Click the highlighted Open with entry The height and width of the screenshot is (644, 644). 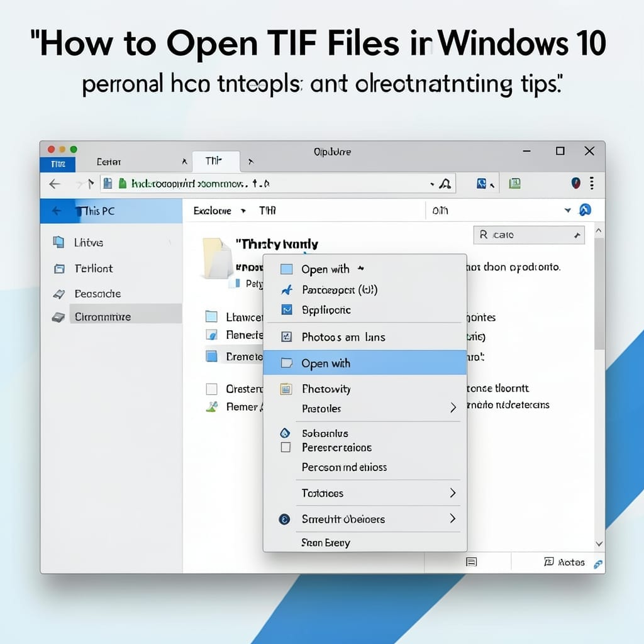[364, 363]
